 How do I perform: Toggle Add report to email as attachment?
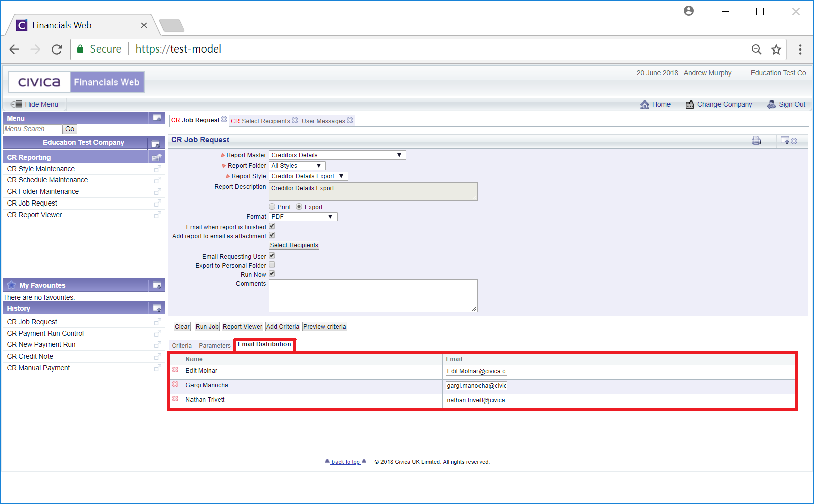click(x=272, y=235)
